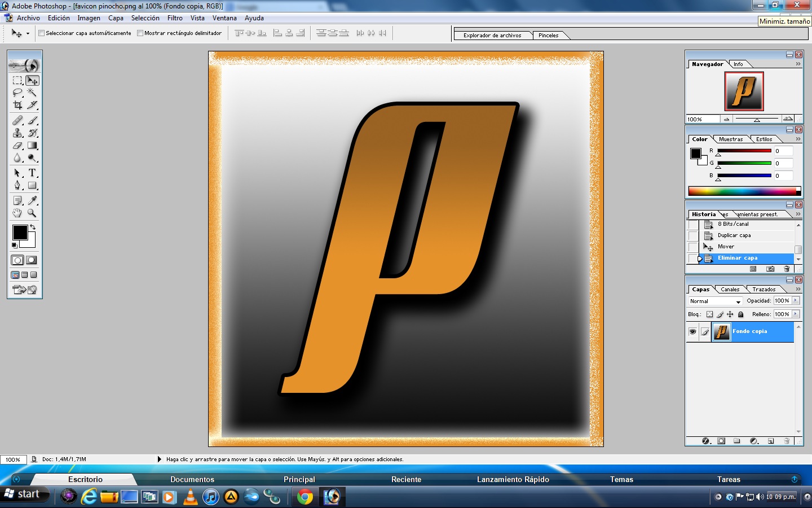Toggle lock image pixels in Capas
The image size is (812, 508).
[x=720, y=314]
